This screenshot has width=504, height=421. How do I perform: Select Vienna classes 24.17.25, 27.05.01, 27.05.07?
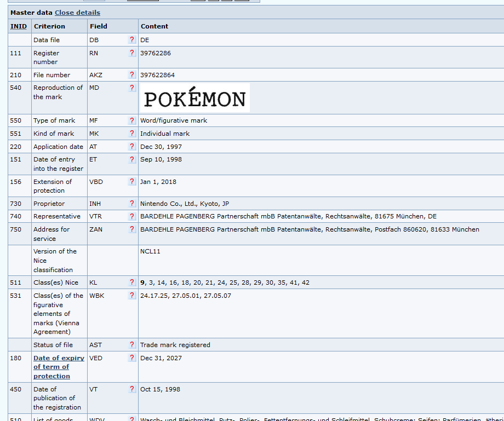click(x=186, y=296)
